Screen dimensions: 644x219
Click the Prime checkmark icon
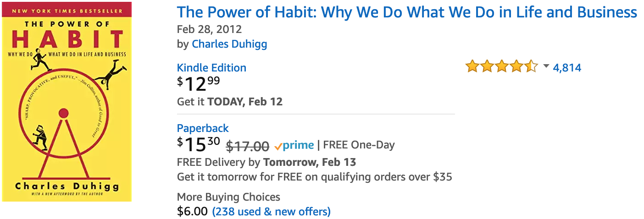[x=278, y=147]
